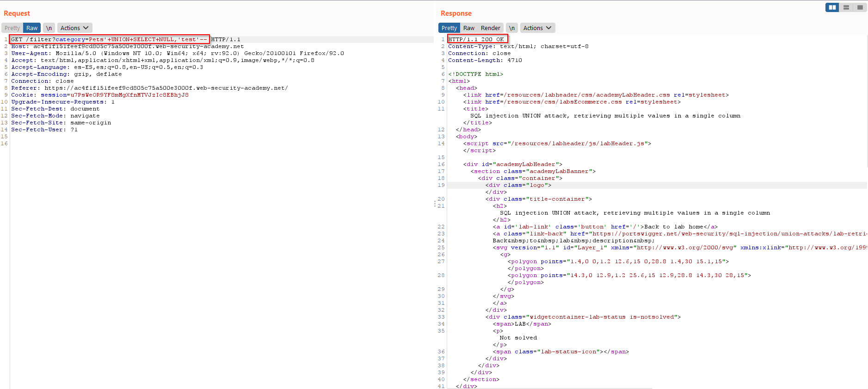Switch Request view to Pretty tab
868x389 pixels.
[12, 28]
